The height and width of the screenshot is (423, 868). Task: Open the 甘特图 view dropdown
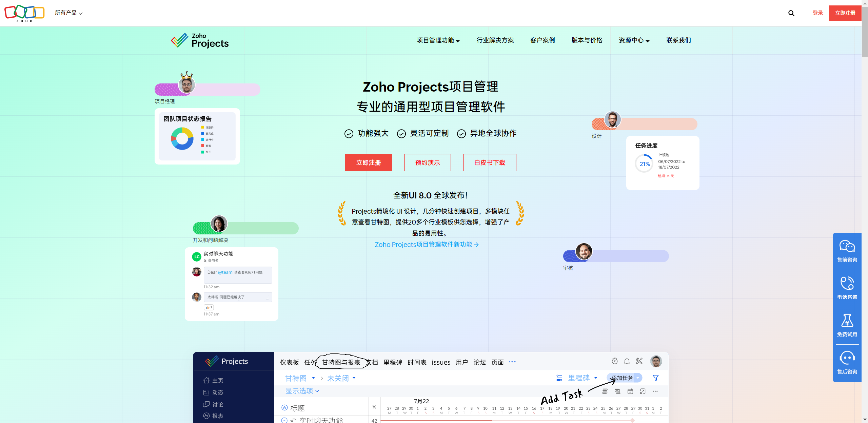[x=300, y=378]
